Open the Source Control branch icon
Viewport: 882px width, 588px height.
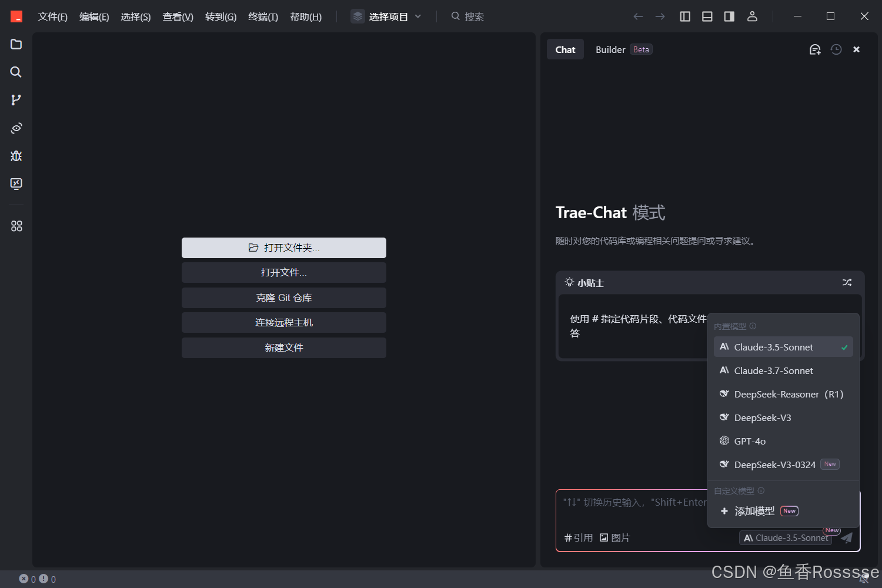tap(16, 100)
